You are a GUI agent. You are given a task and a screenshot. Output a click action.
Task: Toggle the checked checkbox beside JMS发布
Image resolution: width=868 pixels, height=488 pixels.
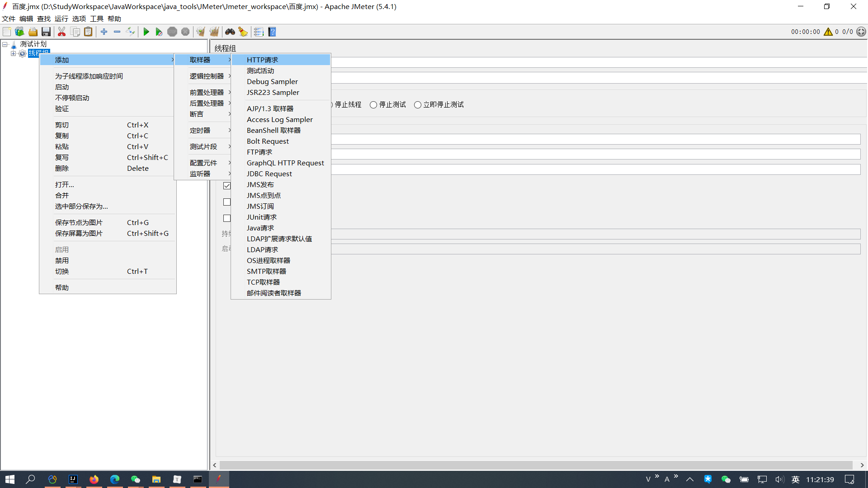point(227,186)
